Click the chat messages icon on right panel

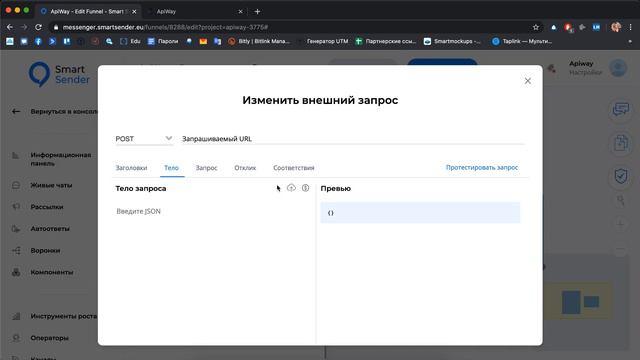(620, 109)
